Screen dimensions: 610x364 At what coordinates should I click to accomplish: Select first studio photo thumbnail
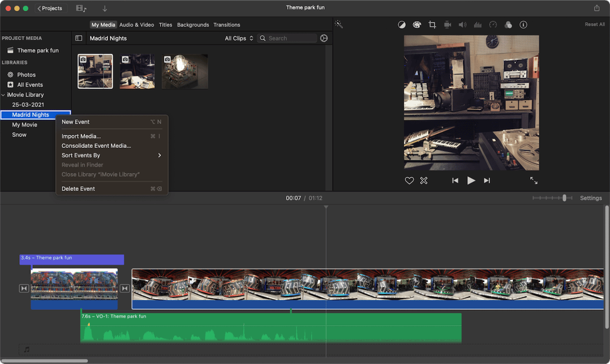coord(95,71)
